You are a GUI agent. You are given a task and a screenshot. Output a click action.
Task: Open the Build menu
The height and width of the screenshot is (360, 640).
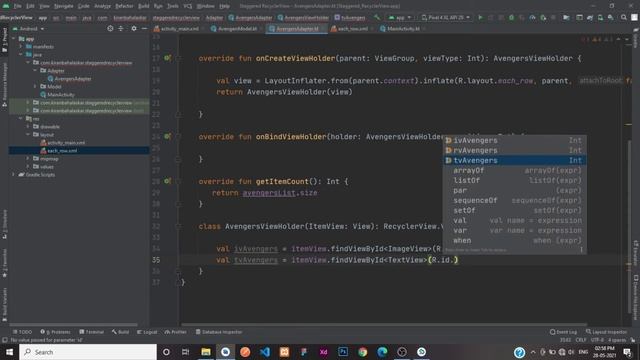[x=144, y=6]
